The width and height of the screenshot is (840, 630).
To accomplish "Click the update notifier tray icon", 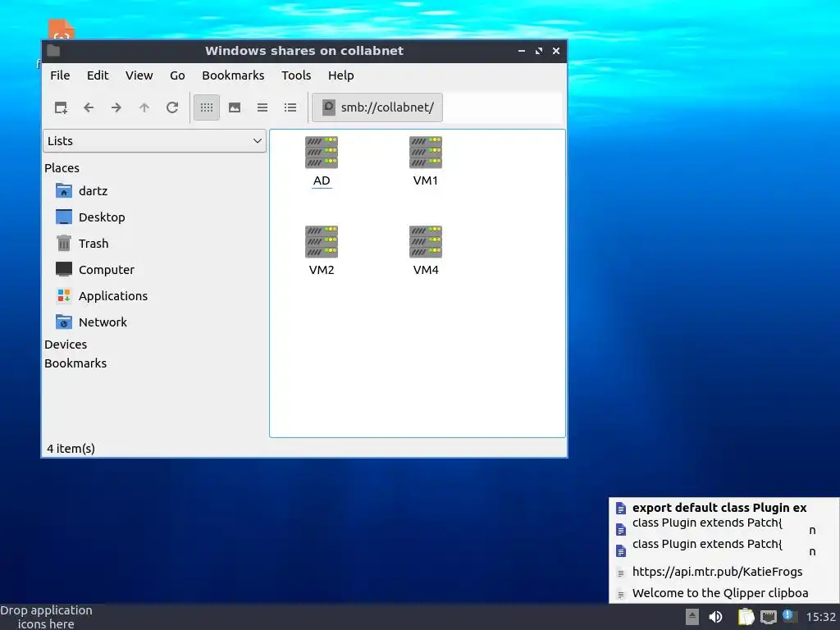I will [789, 616].
